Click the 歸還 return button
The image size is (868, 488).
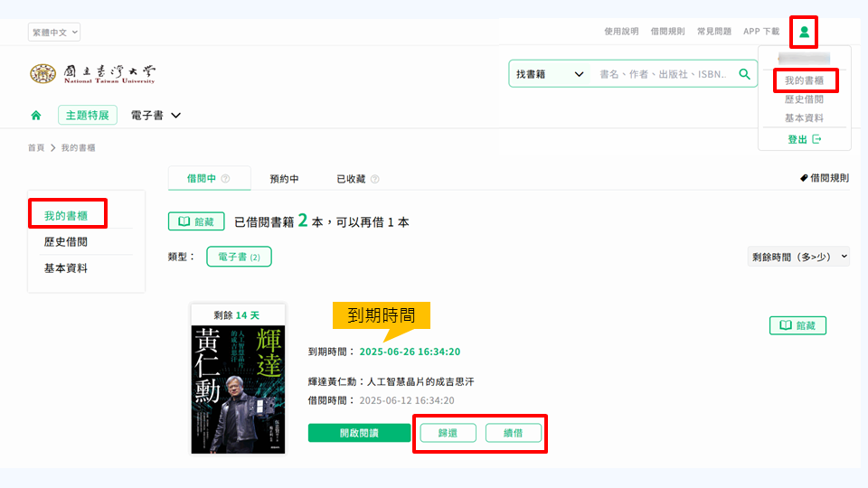(x=448, y=433)
